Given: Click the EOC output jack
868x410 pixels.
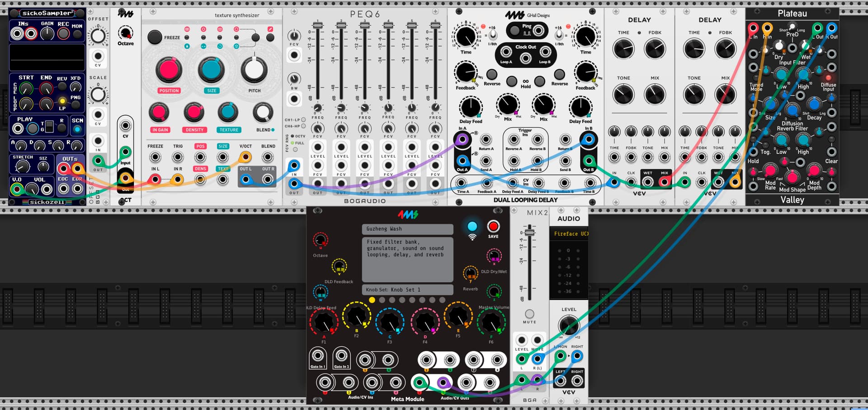Looking at the screenshot, I should click(x=63, y=189).
